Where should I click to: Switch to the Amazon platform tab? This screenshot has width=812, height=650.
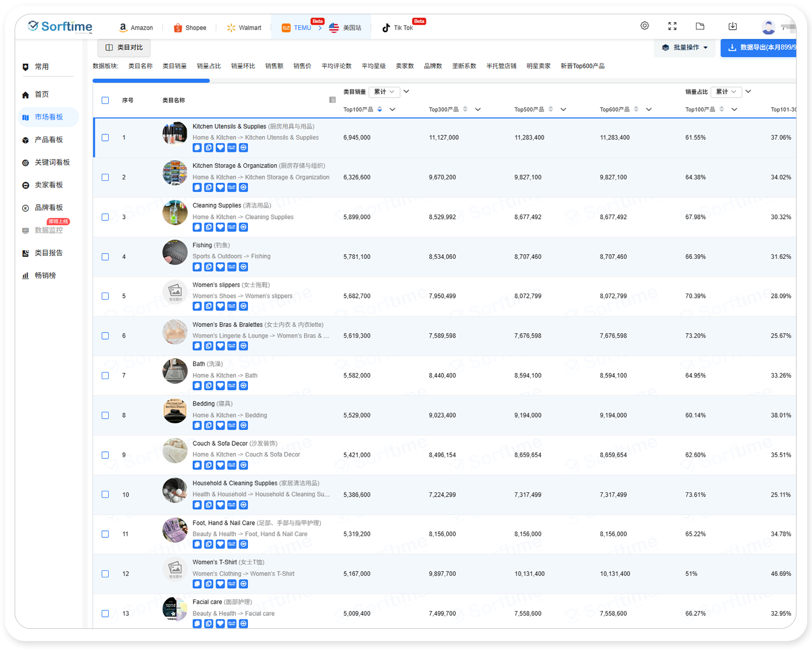[x=136, y=28]
